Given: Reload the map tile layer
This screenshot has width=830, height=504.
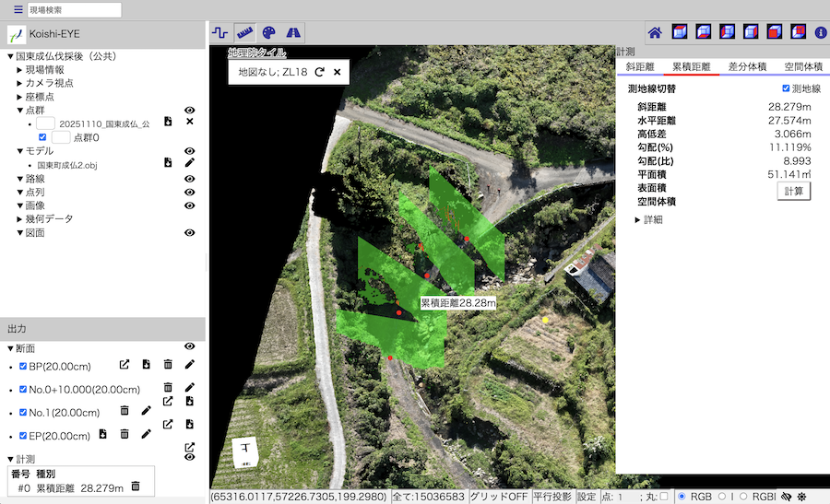Looking at the screenshot, I should click(319, 72).
